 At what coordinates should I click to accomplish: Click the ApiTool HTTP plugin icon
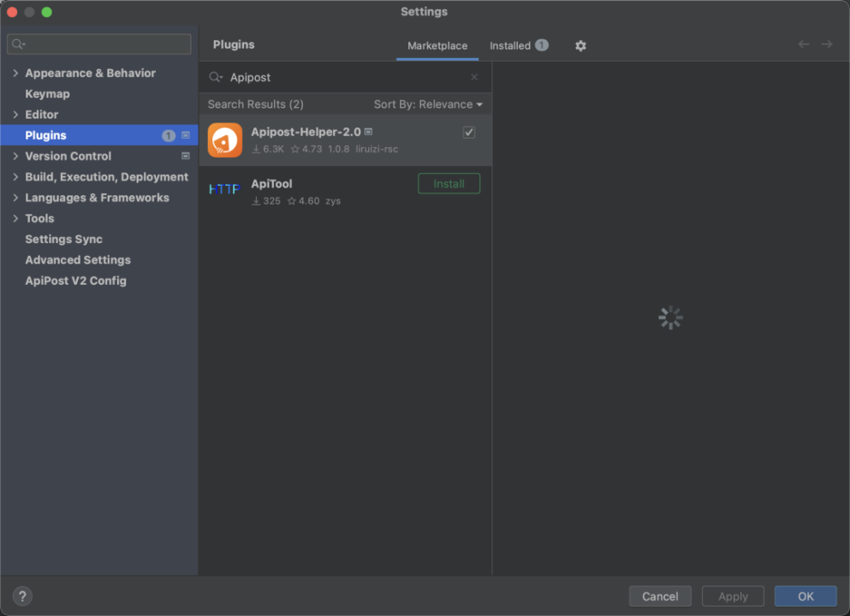coord(225,189)
